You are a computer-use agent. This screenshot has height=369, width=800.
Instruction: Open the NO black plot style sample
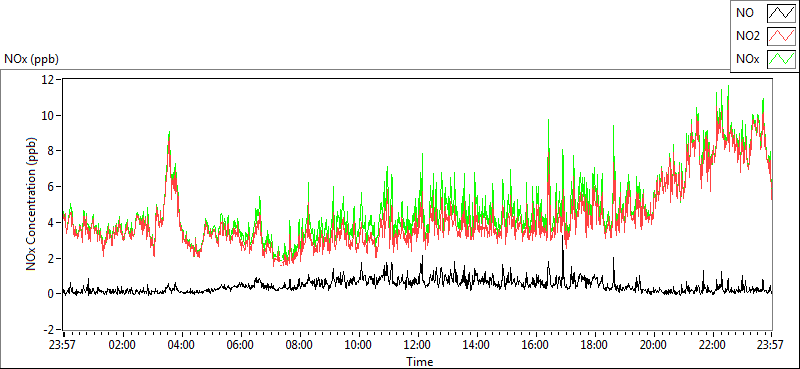coord(781,13)
